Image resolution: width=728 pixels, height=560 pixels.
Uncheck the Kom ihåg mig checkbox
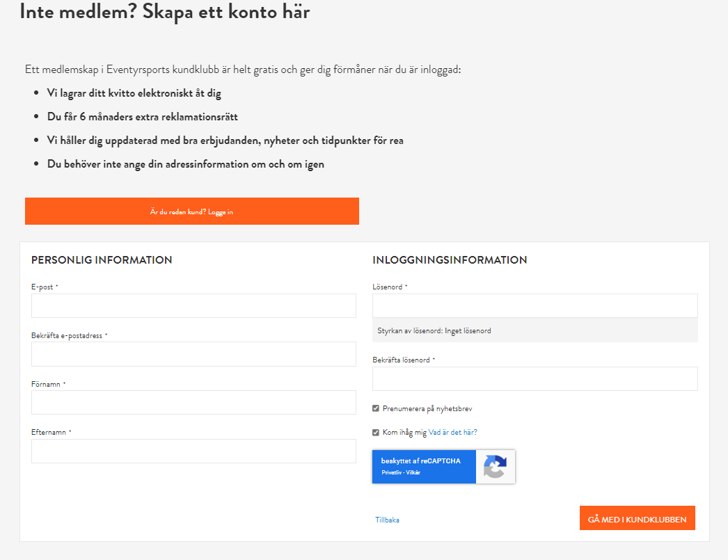coord(376,433)
